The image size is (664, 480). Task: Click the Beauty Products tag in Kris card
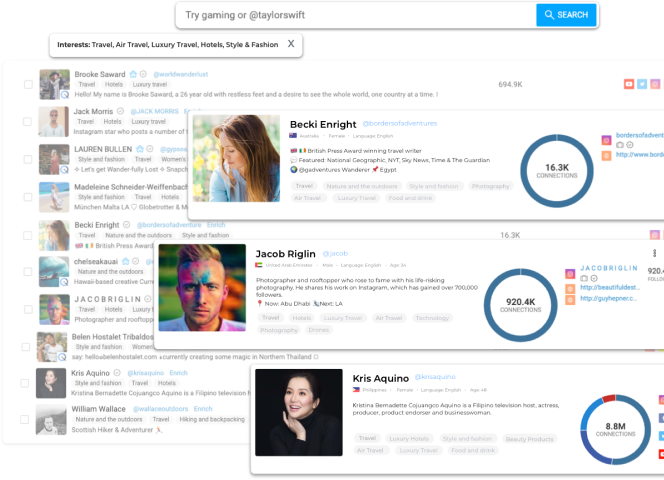pos(529,439)
